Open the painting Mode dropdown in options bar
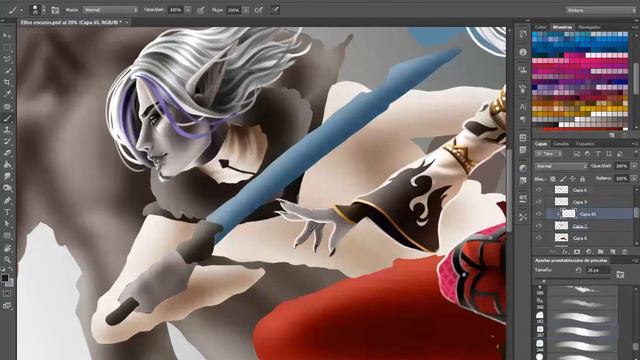The image size is (640, 360). (x=110, y=10)
